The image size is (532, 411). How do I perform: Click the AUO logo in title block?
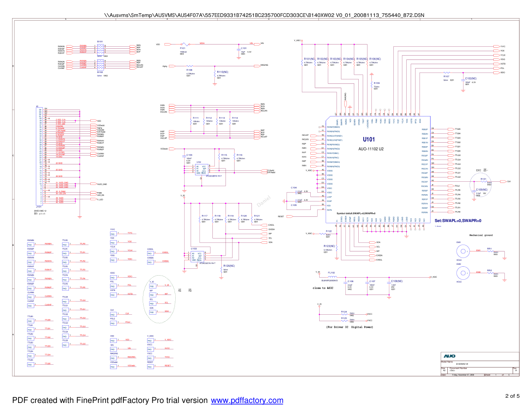point(449,356)
